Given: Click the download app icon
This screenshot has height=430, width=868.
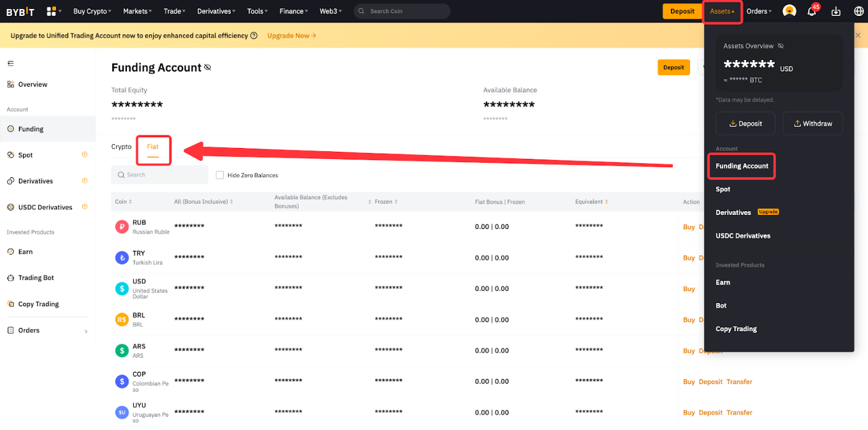Looking at the screenshot, I should click(836, 11).
